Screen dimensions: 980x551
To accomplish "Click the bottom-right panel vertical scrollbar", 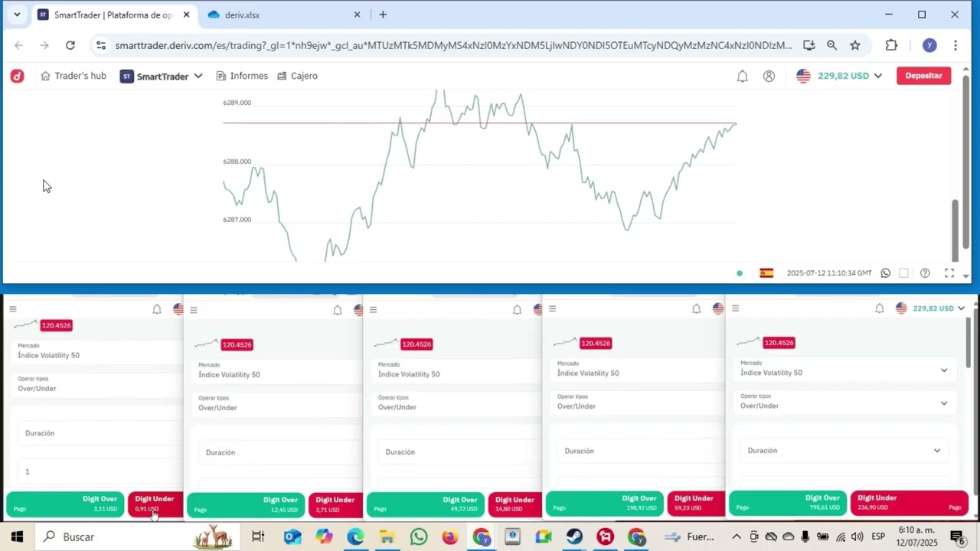I will coord(968,344).
